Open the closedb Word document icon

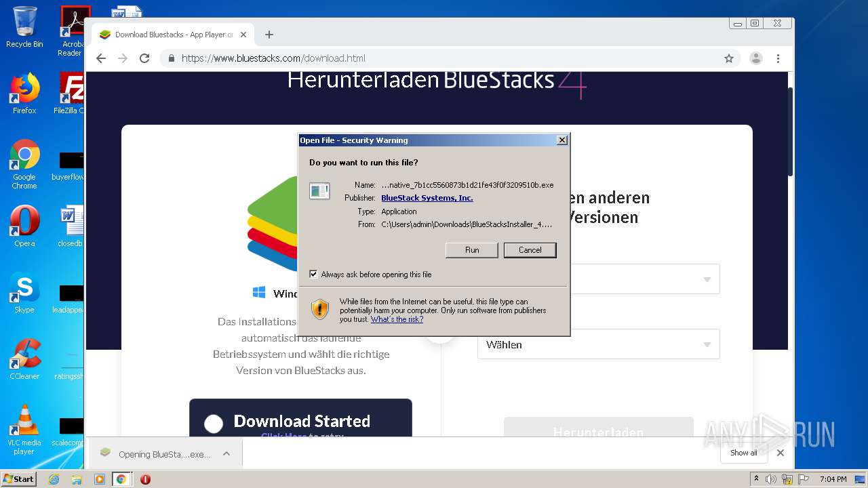pyautogui.click(x=71, y=226)
